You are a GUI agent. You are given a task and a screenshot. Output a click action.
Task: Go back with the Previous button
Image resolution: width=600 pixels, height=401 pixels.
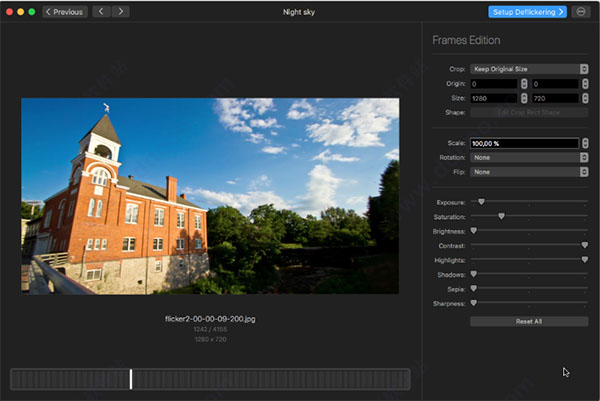coord(65,12)
